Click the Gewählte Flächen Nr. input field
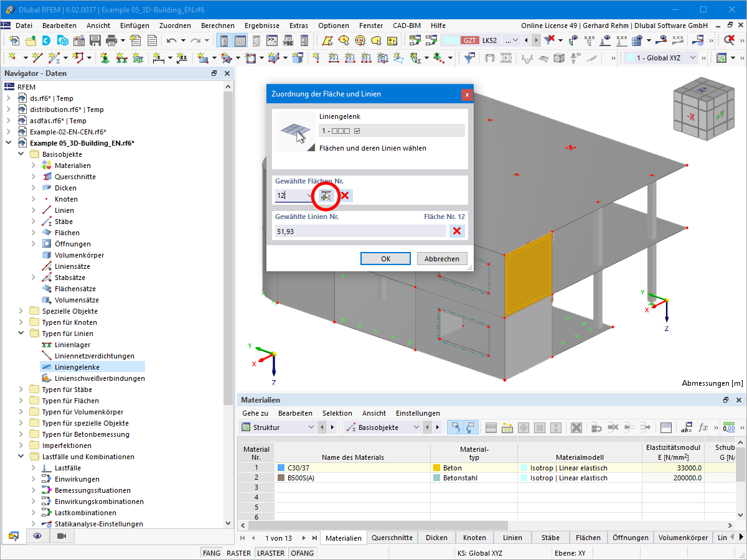 coord(294,195)
